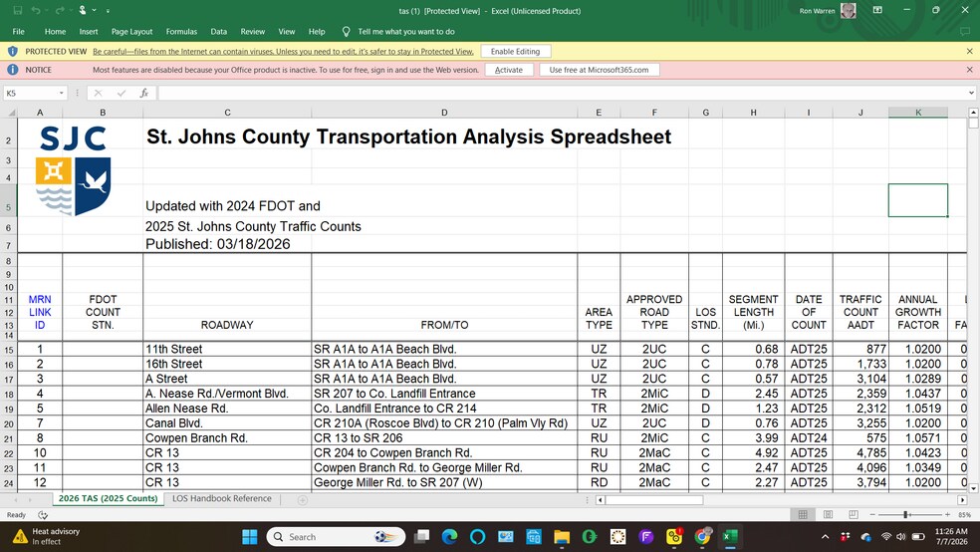Viewport: 980px width, 552px height.
Task: Click the Protected View warning link text
Action: pyautogui.click(x=283, y=51)
